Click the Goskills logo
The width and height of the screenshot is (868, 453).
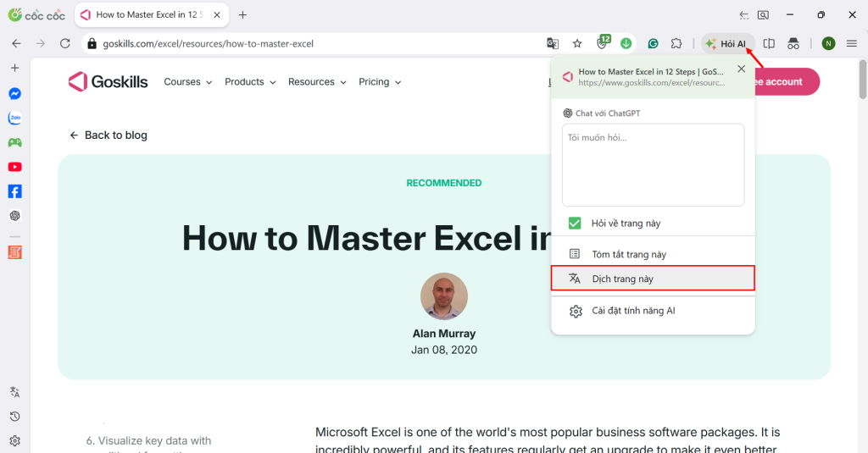[x=108, y=82]
